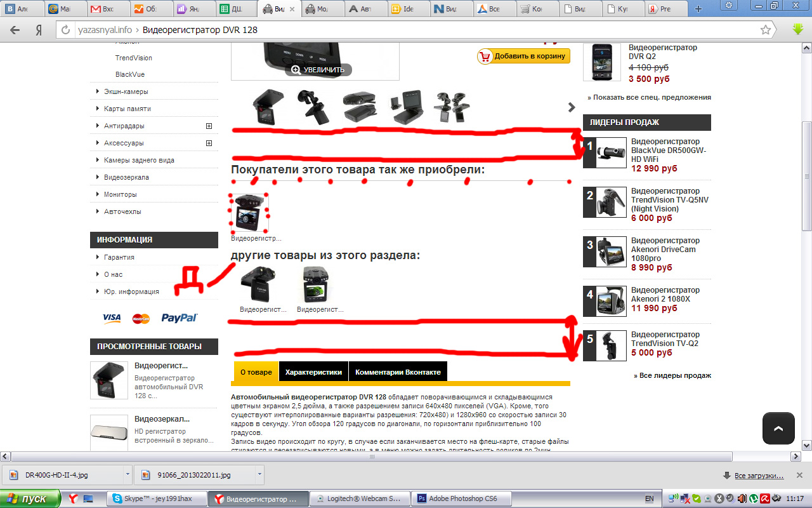Open the Yandex browser quick launch icon

(x=73, y=498)
